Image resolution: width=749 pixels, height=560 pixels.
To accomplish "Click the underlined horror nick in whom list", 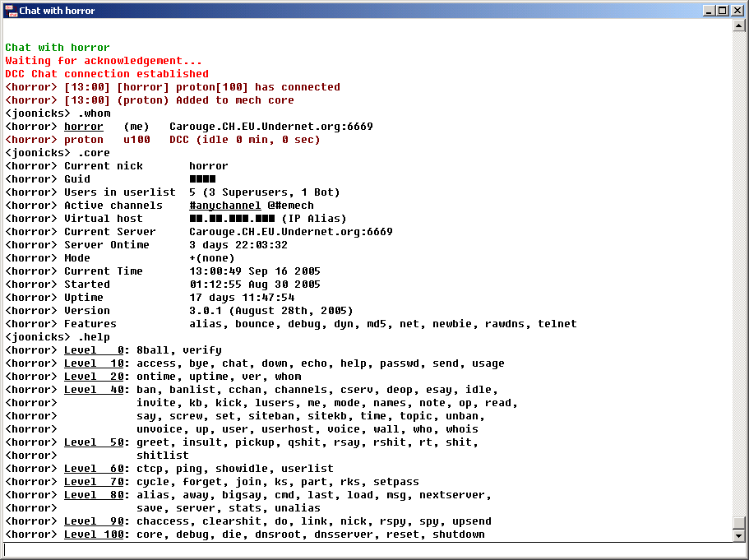I will (x=84, y=127).
